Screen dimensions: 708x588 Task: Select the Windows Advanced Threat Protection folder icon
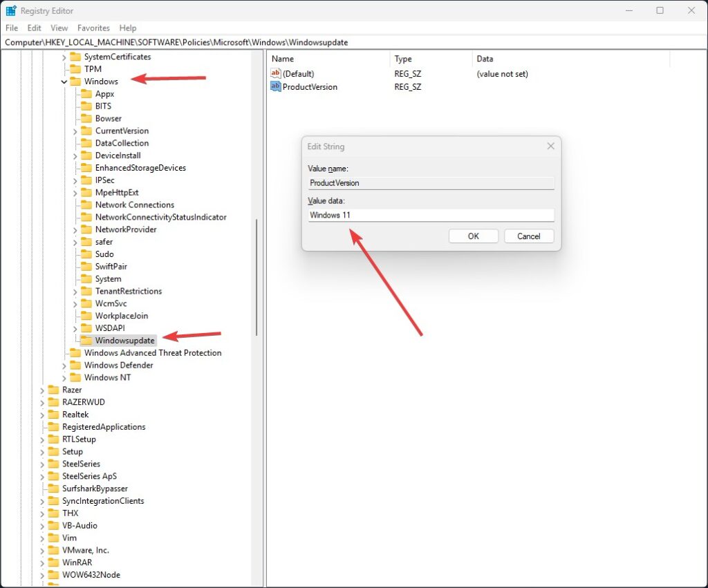pyautogui.click(x=75, y=353)
